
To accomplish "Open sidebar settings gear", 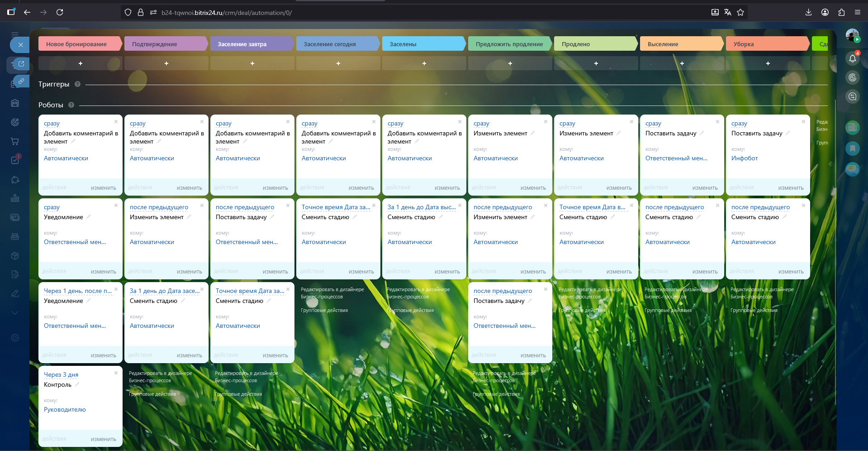I will (15, 338).
